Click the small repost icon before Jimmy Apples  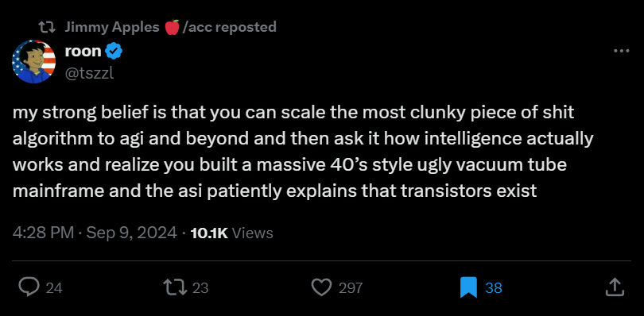pyautogui.click(x=48, y=28)
